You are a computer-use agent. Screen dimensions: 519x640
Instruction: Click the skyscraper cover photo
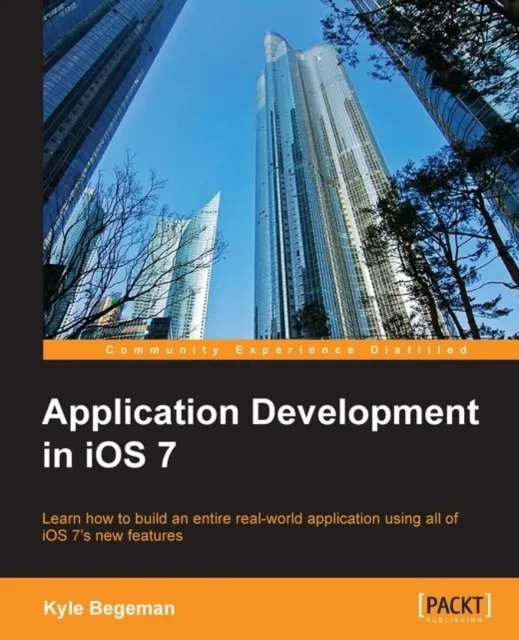[281, 169]
